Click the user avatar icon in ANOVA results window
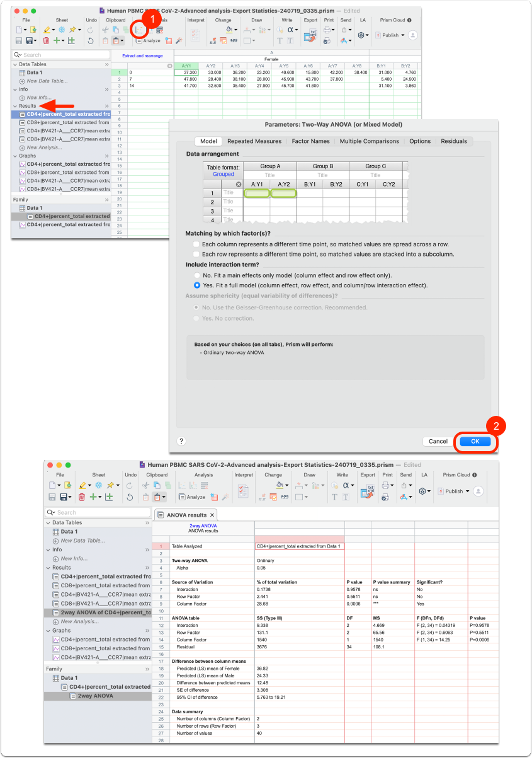Screen dimensions: 532x758 tap(478, 491)
